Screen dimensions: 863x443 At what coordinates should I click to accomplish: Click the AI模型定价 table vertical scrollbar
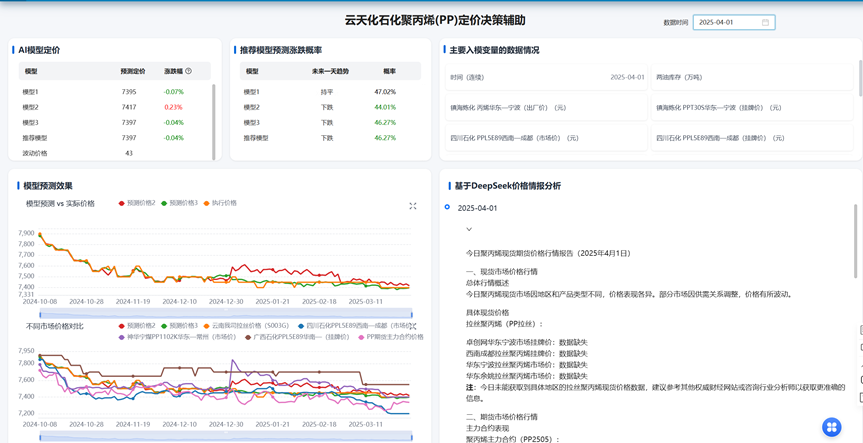point(213,120)
